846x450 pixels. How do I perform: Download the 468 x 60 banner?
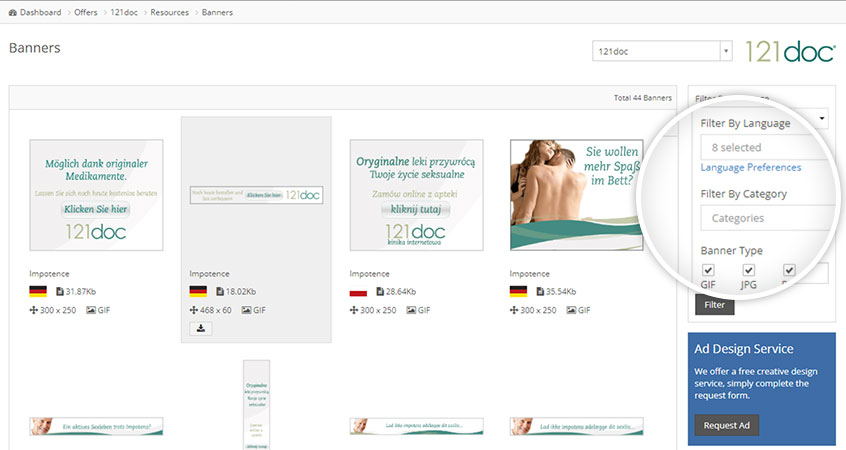[x=201, y=328]
